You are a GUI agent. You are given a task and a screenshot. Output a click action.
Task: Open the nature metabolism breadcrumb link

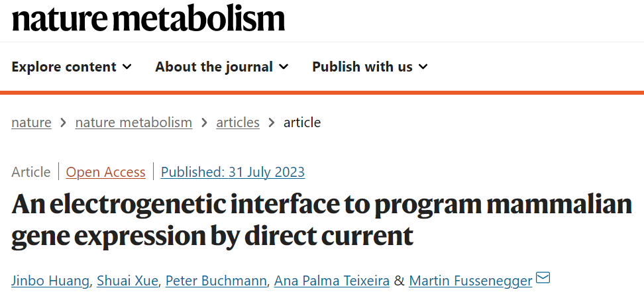click(134, 123)
